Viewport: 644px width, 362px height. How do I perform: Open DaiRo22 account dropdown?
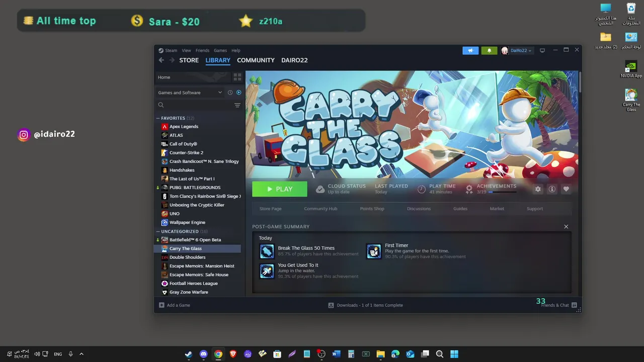517,50
